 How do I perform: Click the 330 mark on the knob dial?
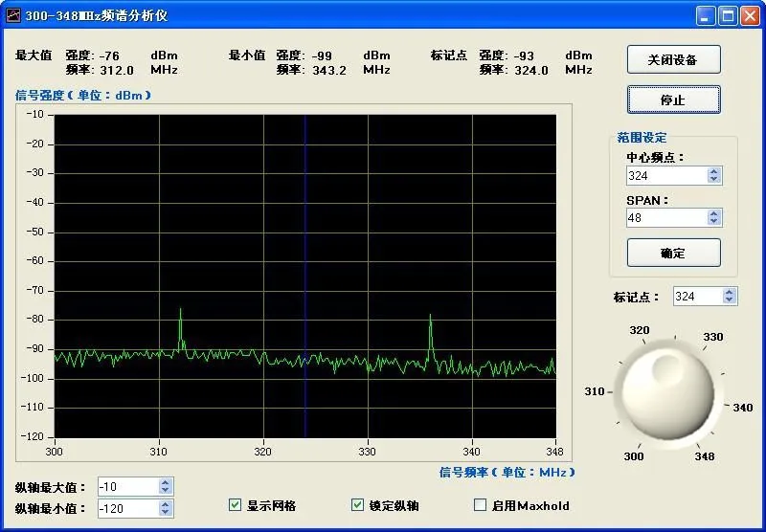pyautogui.click(x=713, y=337)
